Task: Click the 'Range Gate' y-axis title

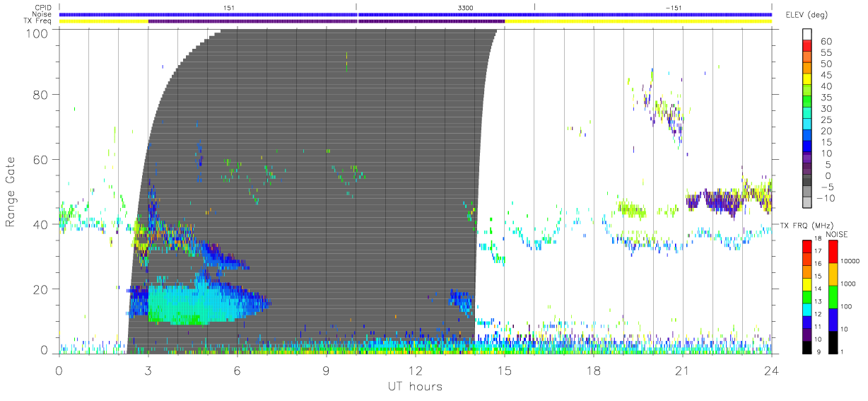Action: pos(12,191)
